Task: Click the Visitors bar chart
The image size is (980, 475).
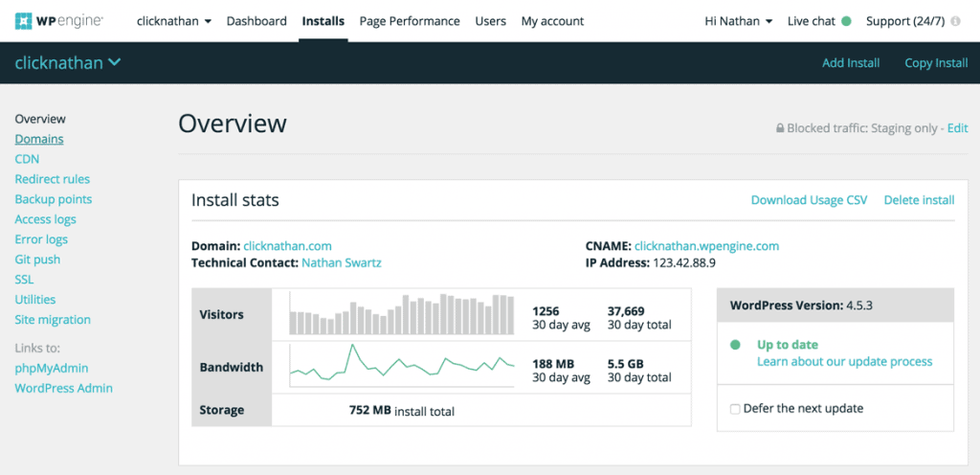Action: (x=402, y=314)
